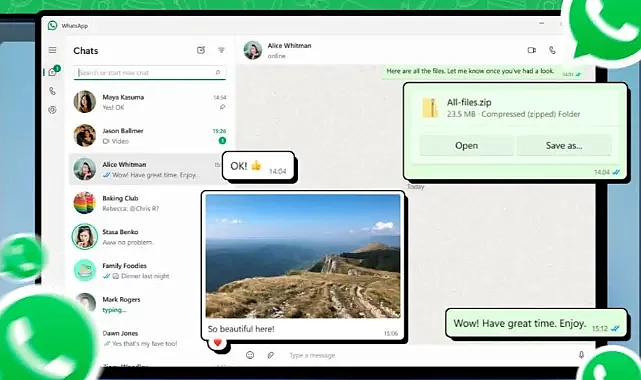Open the Chats sidebar icon with badge
641x380 pixels.
pyautogui.click(x=53, y=72)
